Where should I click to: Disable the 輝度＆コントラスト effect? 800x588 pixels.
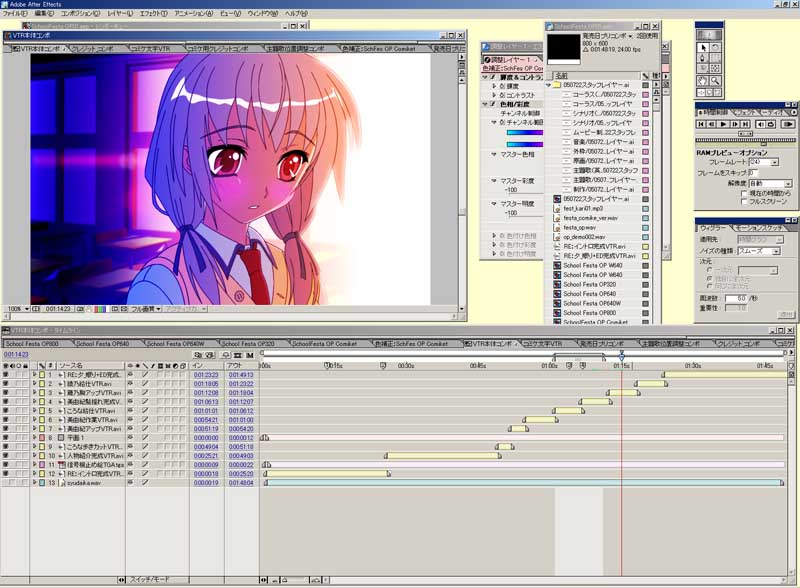(x=493, y=77)
